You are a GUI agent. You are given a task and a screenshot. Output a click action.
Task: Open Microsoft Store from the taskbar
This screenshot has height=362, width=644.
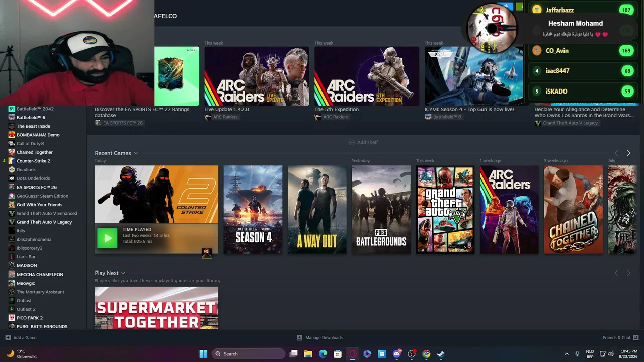338,354
